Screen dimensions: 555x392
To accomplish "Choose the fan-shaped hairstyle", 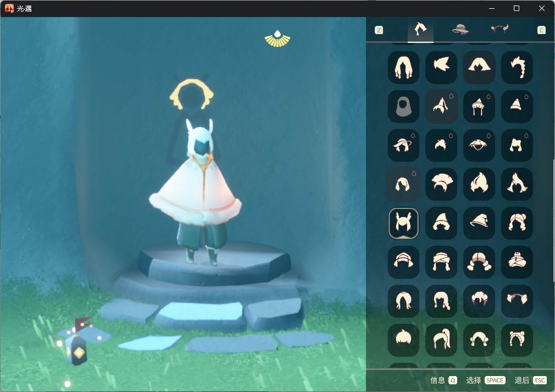I will [441, 184].
